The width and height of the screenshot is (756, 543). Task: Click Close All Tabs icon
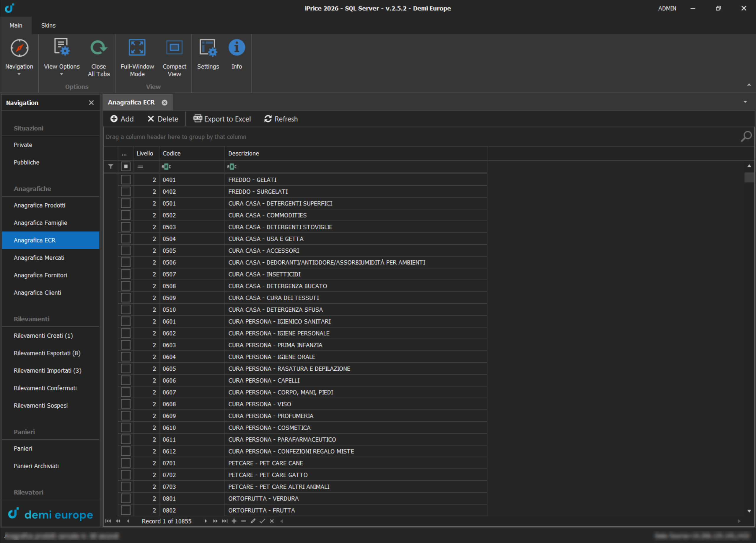coord(99,47)
